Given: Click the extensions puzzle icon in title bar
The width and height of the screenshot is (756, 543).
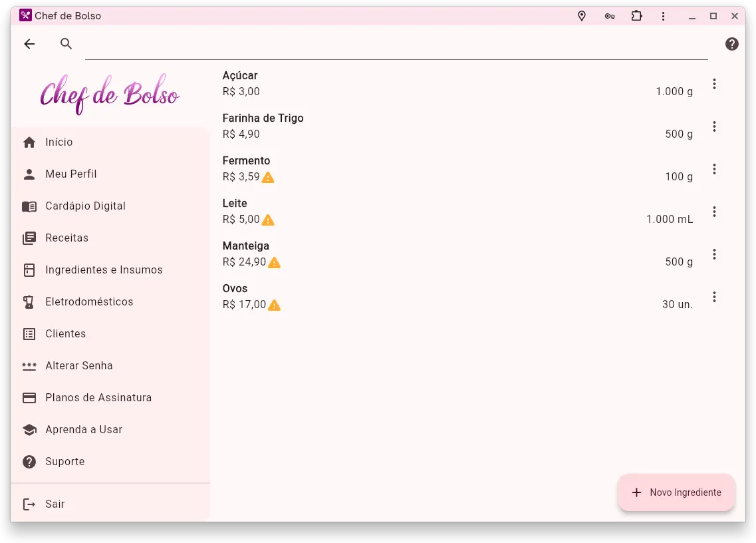Looking at the screenshot, I should pos(636,16).
